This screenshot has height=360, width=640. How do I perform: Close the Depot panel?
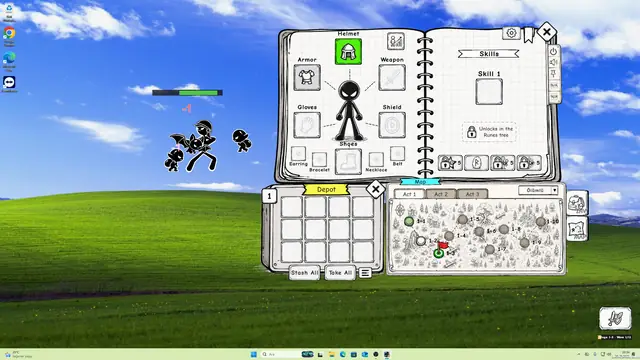tap(375, 189)
